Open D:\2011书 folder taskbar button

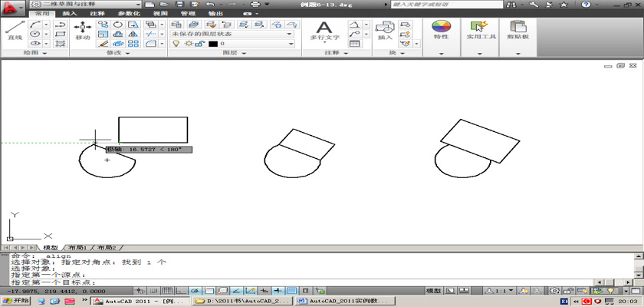coord(243,301)
